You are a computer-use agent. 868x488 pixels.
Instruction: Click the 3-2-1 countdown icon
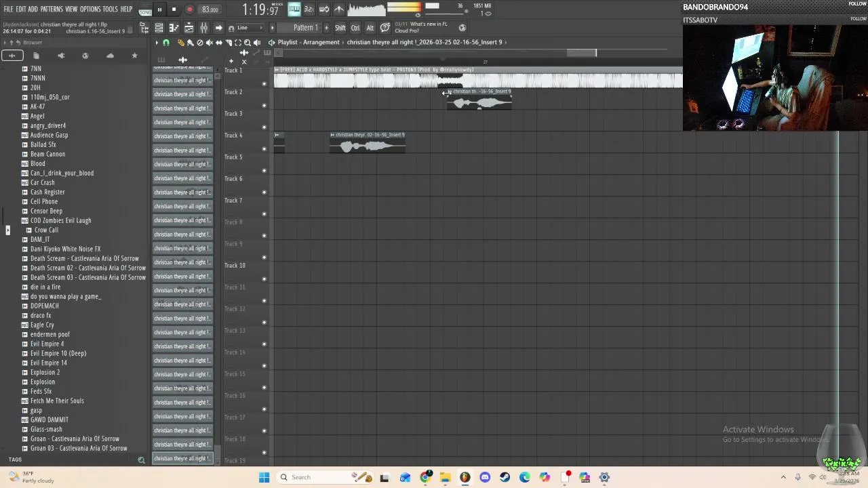tap(309, 9)
